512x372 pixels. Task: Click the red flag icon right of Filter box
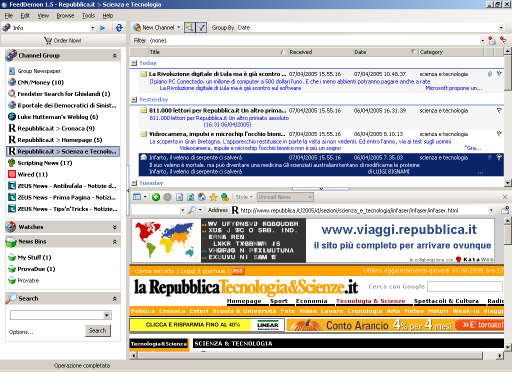coord(503,40)
